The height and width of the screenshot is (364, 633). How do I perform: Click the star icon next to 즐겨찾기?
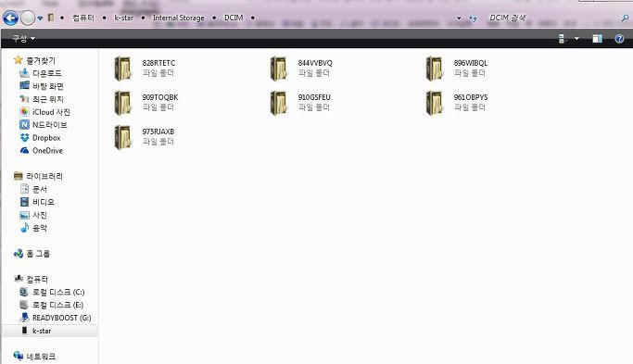[19, 60]
